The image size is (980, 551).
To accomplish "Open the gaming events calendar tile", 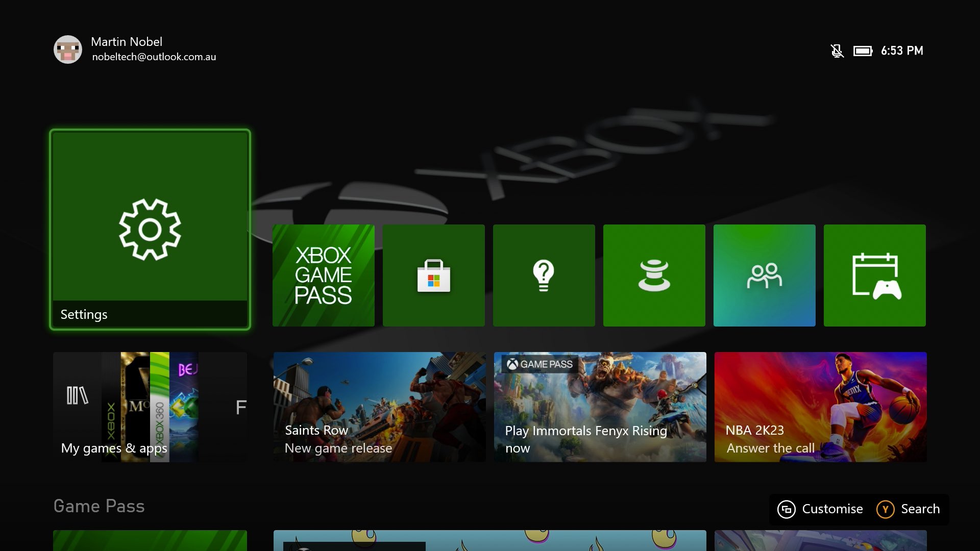I will pos(874,275).
